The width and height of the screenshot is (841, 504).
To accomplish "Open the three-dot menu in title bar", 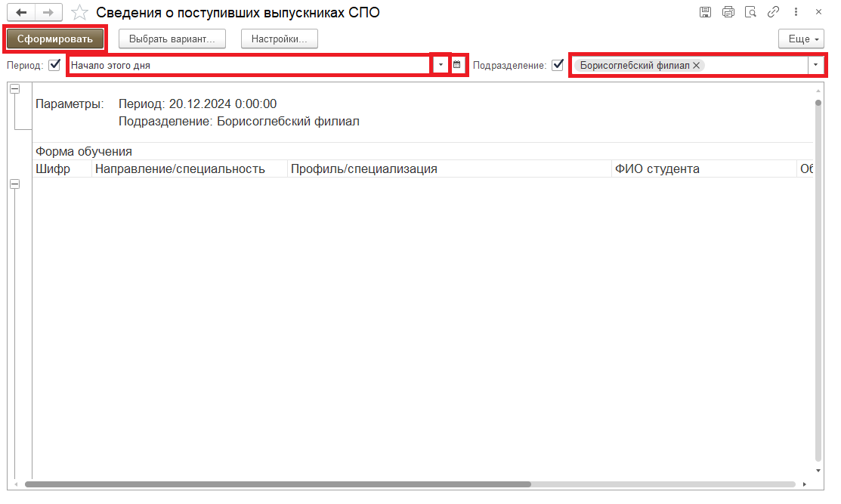I will click(796, 12).
